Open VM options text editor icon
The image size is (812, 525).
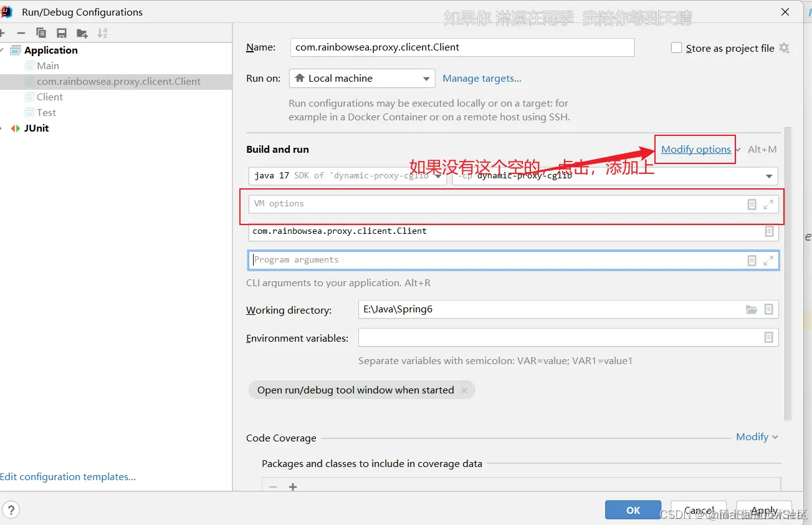pos(752,204)
